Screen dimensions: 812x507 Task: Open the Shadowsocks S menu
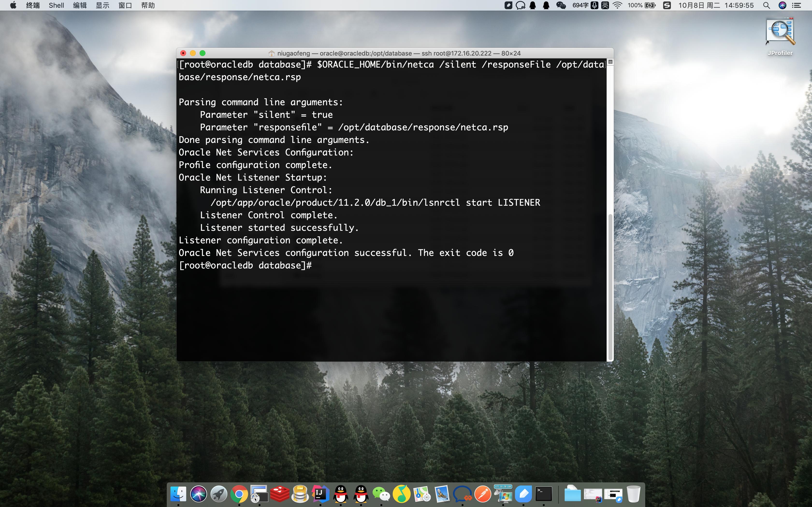pos(666,5)
